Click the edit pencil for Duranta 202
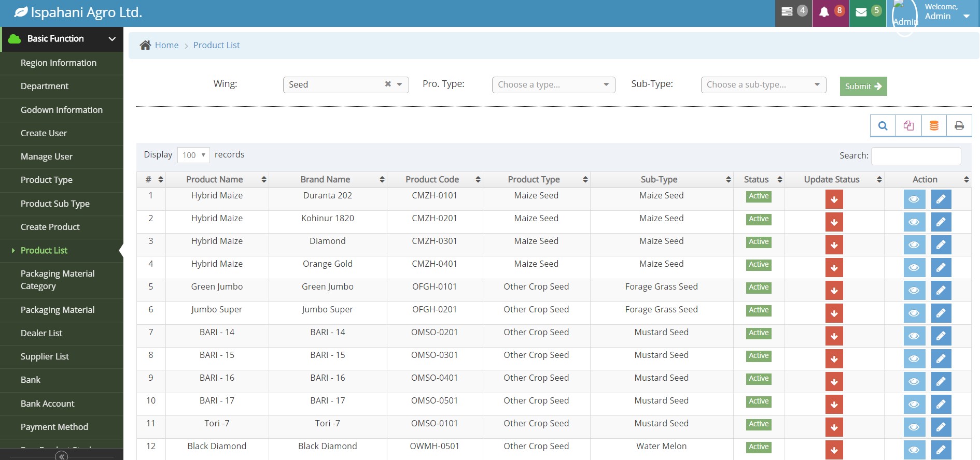Screen dimensions: 980x460 [941, 199]
